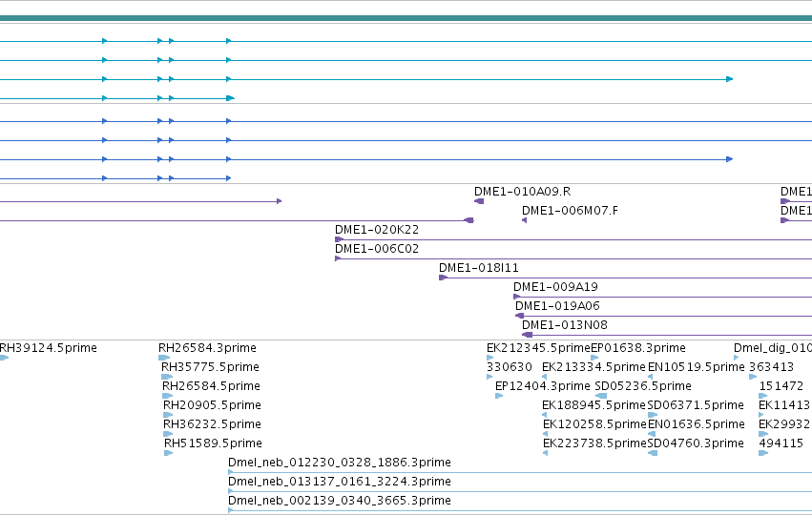This screenshot has width=812, height=515.
Task: Click the purple arrow glyph under DME1-010A09.R
Action: pyautogui.click(x=479, y=201)
